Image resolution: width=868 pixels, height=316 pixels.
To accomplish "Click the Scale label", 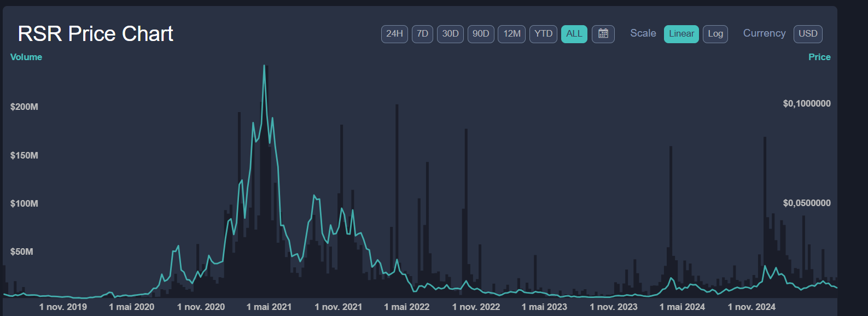I will coord(643,33).
